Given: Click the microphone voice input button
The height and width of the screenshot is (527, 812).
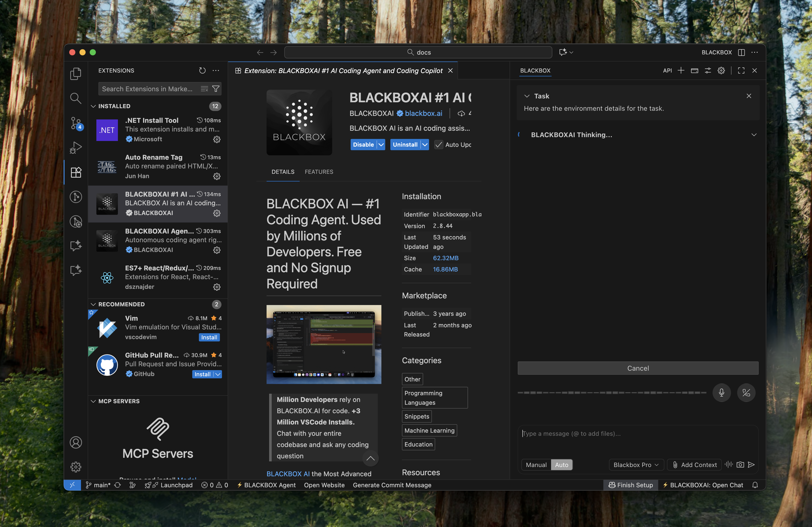Looking at the screenshot, I should (721, 393).
